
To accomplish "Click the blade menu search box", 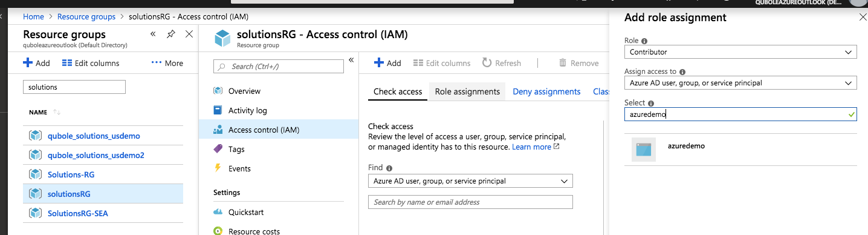I will pyautogui.click(x=279, y=66).
